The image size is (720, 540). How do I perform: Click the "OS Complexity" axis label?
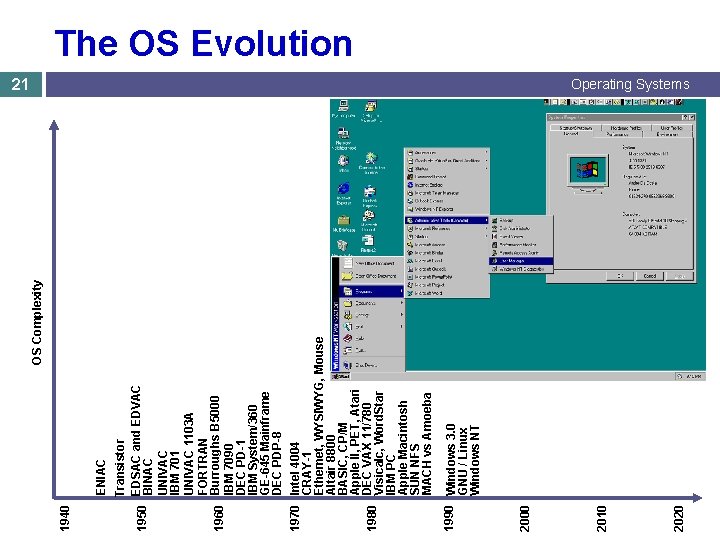pos(37,323)
